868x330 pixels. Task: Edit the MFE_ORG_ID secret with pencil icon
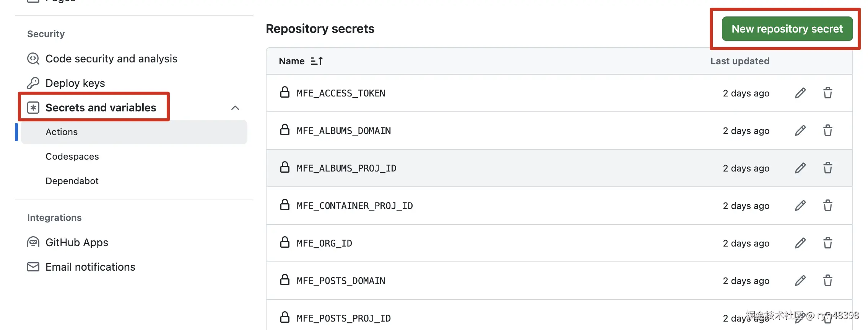pyautogui.click(x=800, y=243)
